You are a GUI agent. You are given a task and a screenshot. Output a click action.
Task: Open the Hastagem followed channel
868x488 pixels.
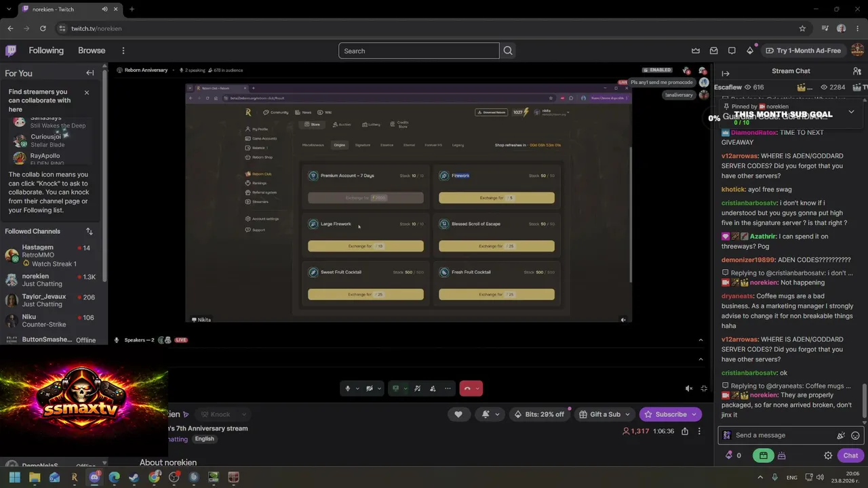50,256
